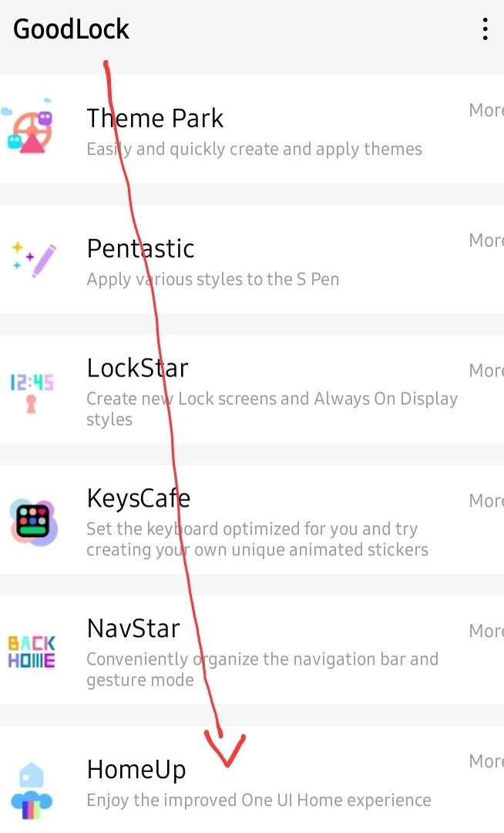Tap the HomeUp house icon

click(x=32, y=791)
